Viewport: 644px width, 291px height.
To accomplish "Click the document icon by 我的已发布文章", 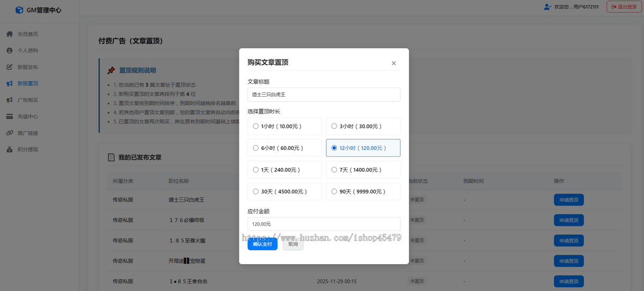I will click(x=111, y=157).
